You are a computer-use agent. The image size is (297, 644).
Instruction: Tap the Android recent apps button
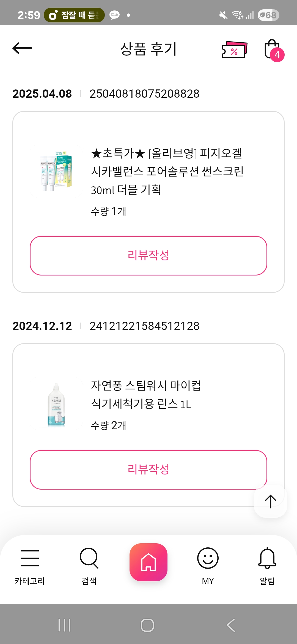(65, 625)
